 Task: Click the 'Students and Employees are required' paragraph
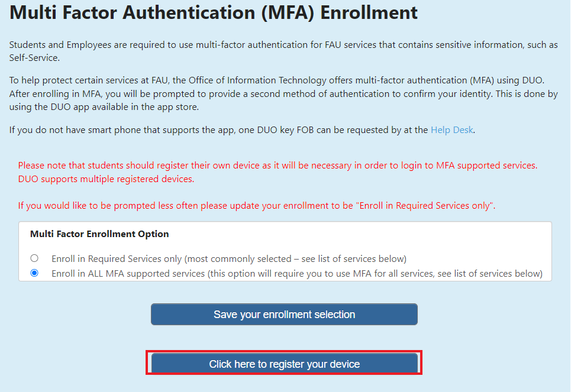283,45
